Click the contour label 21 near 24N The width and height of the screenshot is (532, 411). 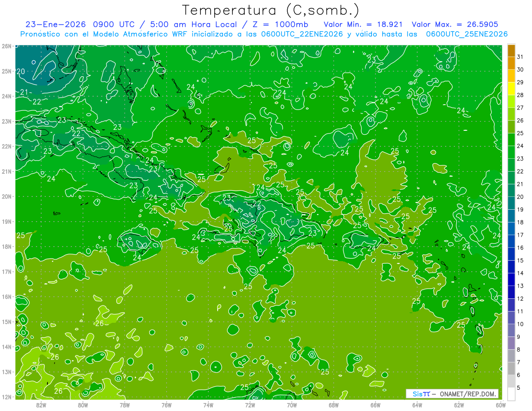click(x=24, y=92)
